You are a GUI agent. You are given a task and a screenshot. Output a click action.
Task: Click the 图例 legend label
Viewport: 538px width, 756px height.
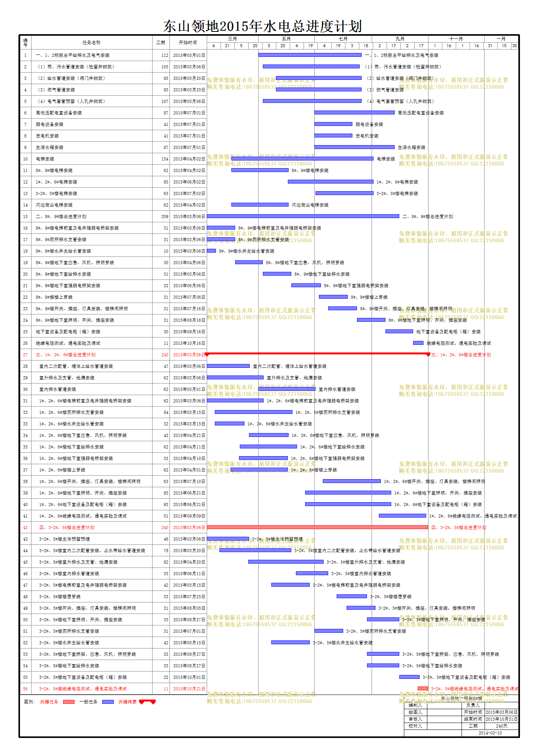29,702
